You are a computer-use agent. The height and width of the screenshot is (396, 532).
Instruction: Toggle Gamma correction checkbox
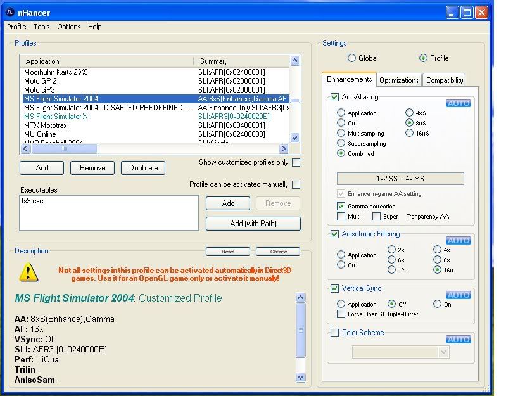pos(341,206)
